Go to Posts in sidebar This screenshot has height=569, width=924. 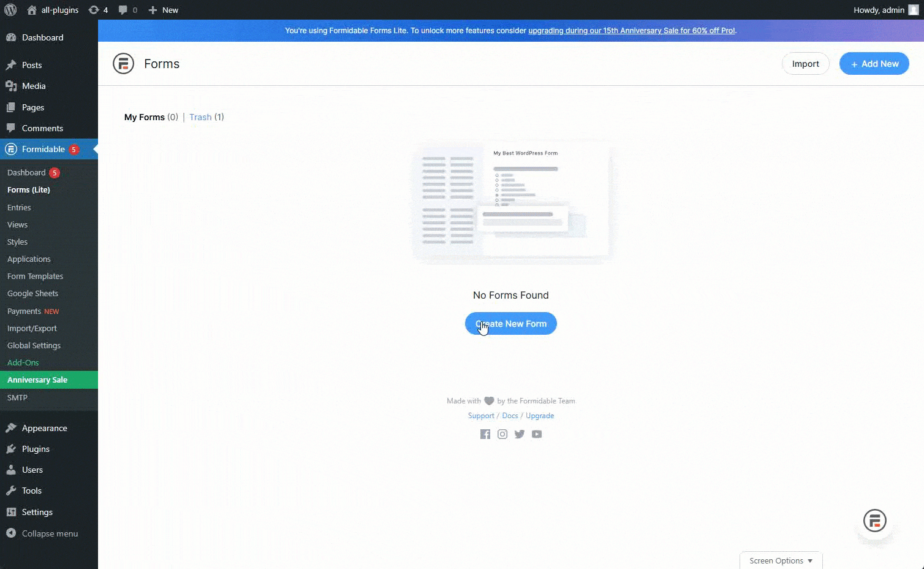pyautogui.click(x=49, y=65)
